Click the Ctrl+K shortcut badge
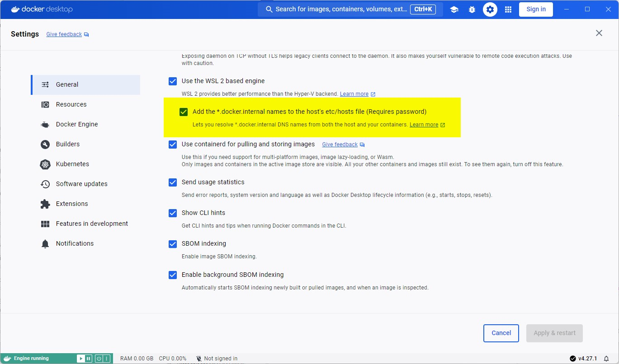 click(x=423, y=9)
